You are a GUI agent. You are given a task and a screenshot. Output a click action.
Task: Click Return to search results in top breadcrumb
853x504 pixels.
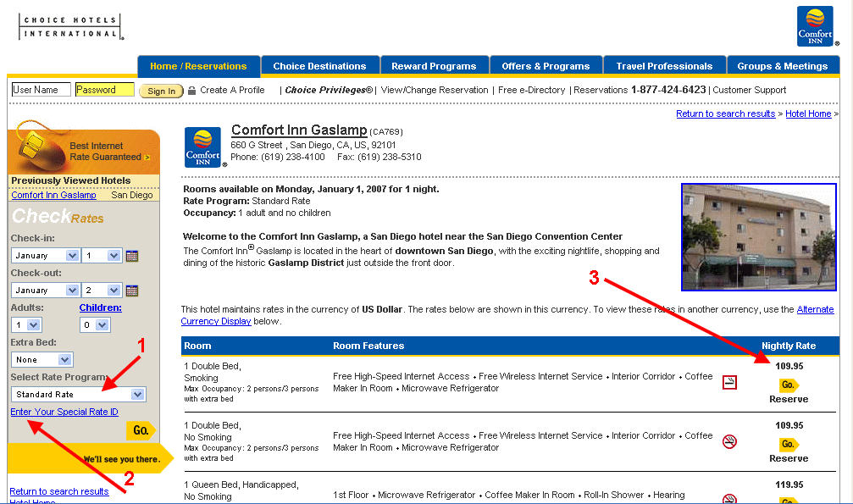(x=726, y=114)
